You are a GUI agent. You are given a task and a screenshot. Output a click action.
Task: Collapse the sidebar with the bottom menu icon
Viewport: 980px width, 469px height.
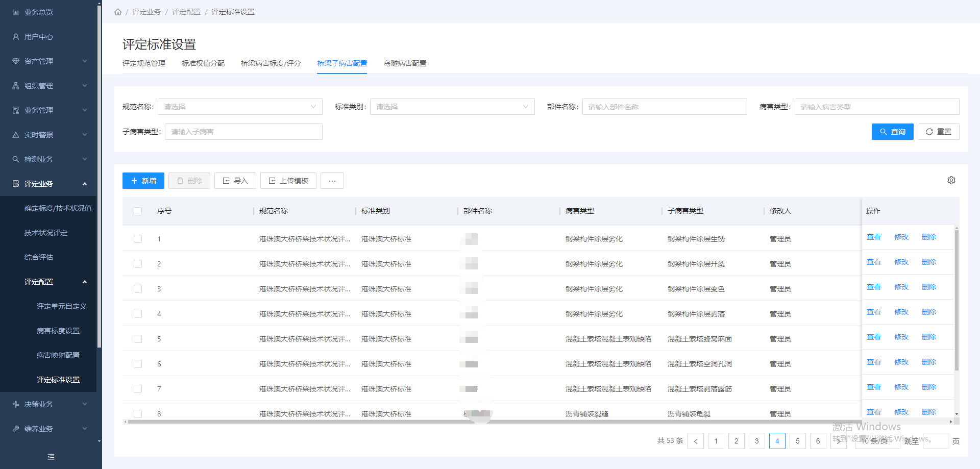click(x=51, y=457)
